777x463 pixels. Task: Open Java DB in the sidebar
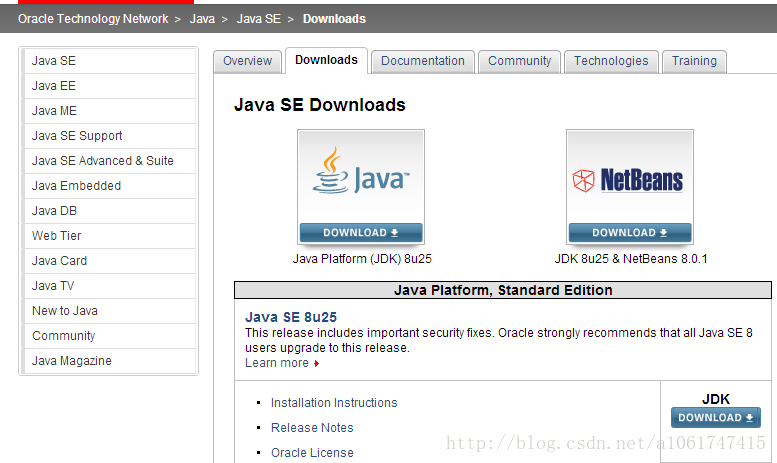coord(110,211)
